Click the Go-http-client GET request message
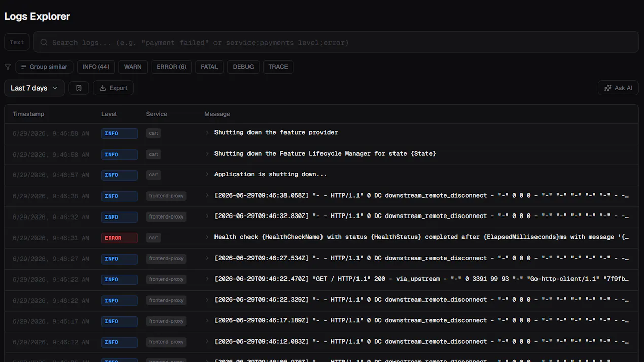Image resolution: width=644 pixels, height=362 pixels. tap(421, 279)
